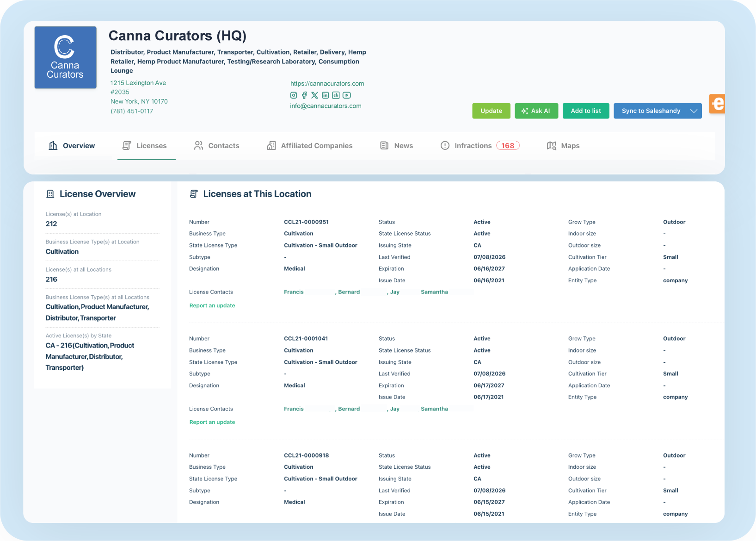Open the YouTube channel icon
Screen dimensions: 756x541
click(347, 95)
